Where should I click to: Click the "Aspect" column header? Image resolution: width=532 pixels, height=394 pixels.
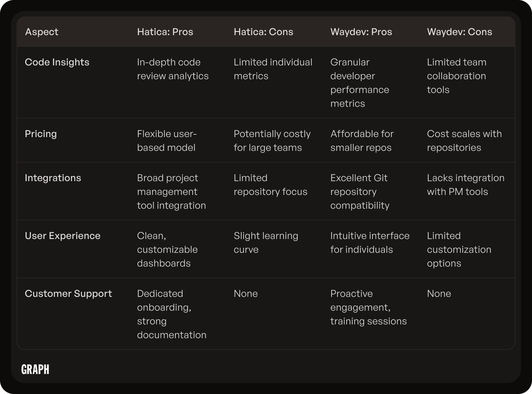(x=42, y=32)
